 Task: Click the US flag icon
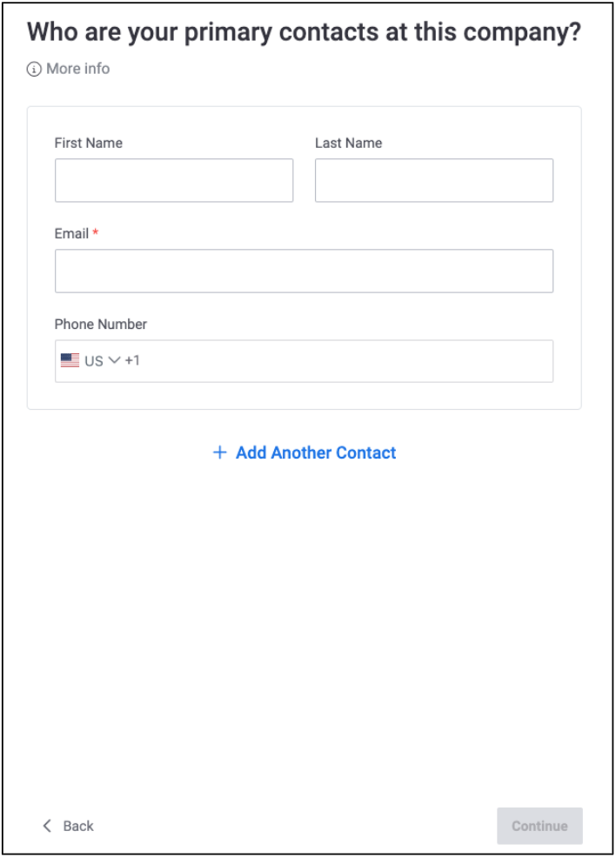[70, 360]
